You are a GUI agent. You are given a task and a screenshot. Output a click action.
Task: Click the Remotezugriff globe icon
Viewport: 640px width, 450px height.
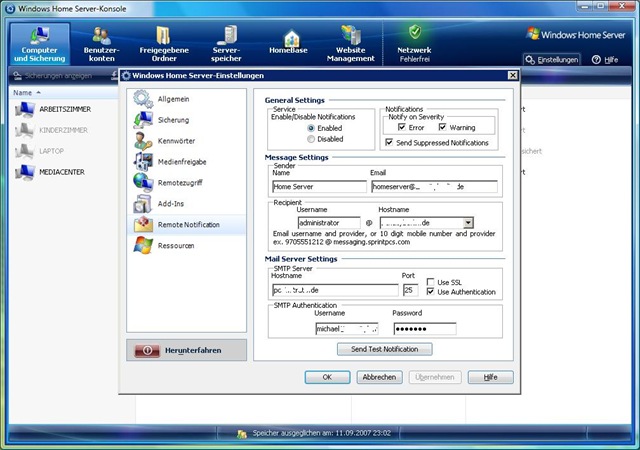[143, 183]
